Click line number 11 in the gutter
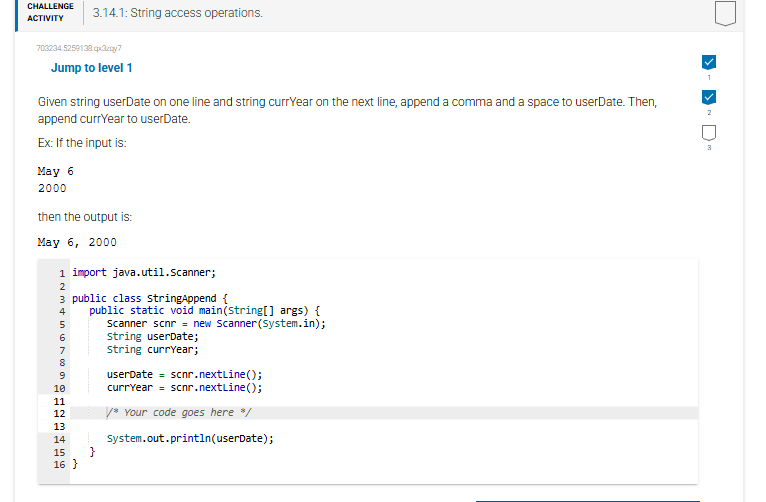The width and height of the screenshot is (766, 502). tap(59, 401)
